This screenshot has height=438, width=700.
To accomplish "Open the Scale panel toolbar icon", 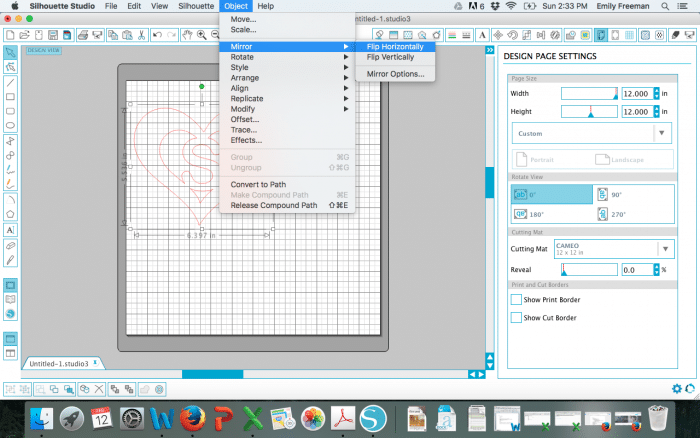I will tap(526, 35).
